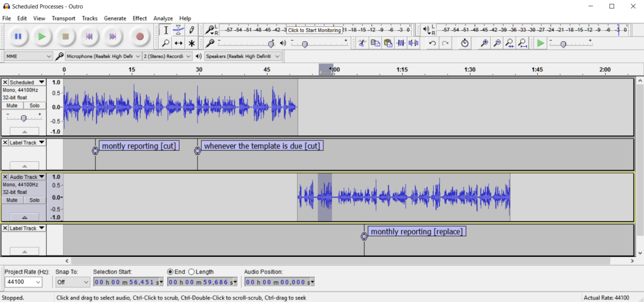Click the Selection Start time field
The width and height of the screenshot is (644, 302).
click(128, 282)
